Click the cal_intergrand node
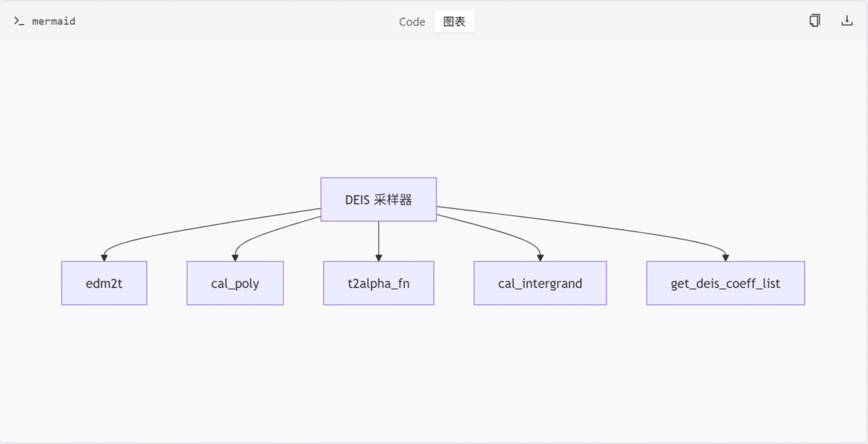 [540, 283]
